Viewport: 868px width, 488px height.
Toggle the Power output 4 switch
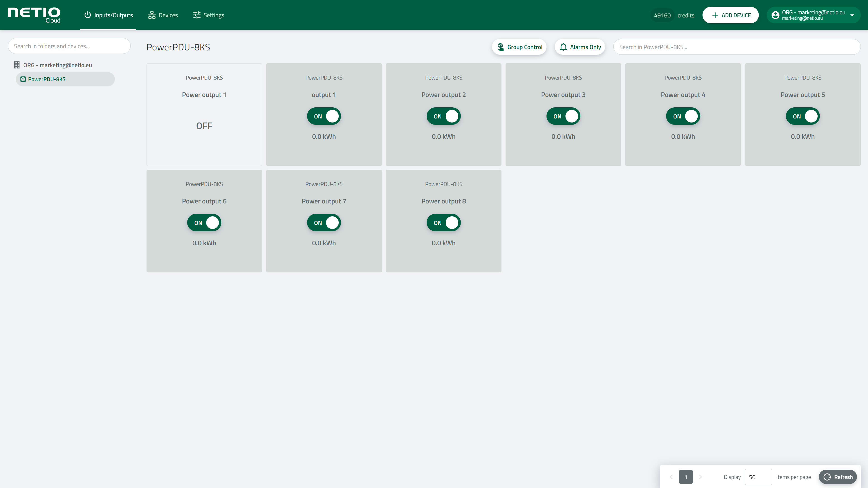pyautogui.click(x=683, y=116)
